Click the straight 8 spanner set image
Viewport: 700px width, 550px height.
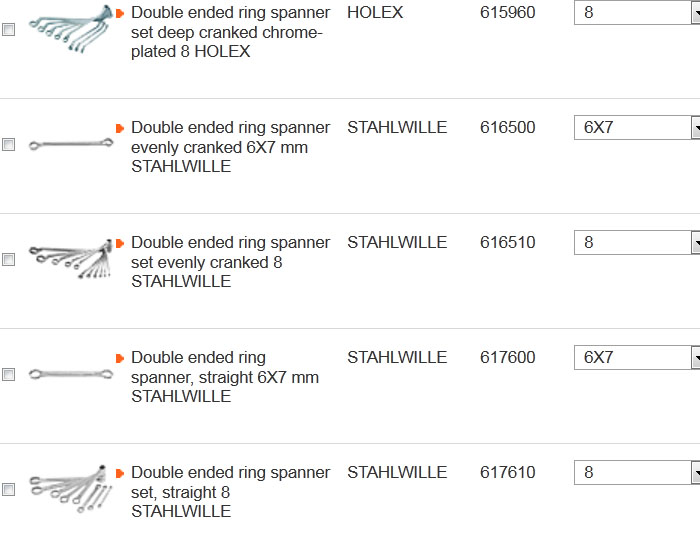[70, 489]
